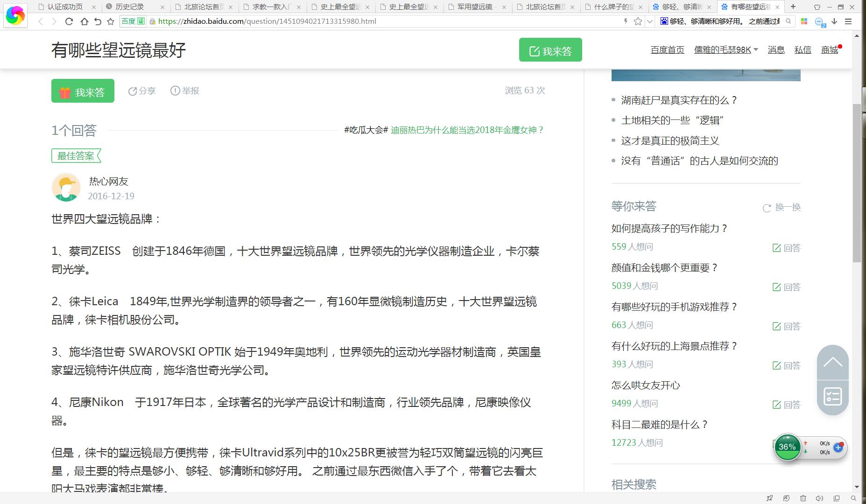The width and height of the screenshot is (866, 504).
Task: Click the green 我来答 button in header
Action: coord(550,50)
